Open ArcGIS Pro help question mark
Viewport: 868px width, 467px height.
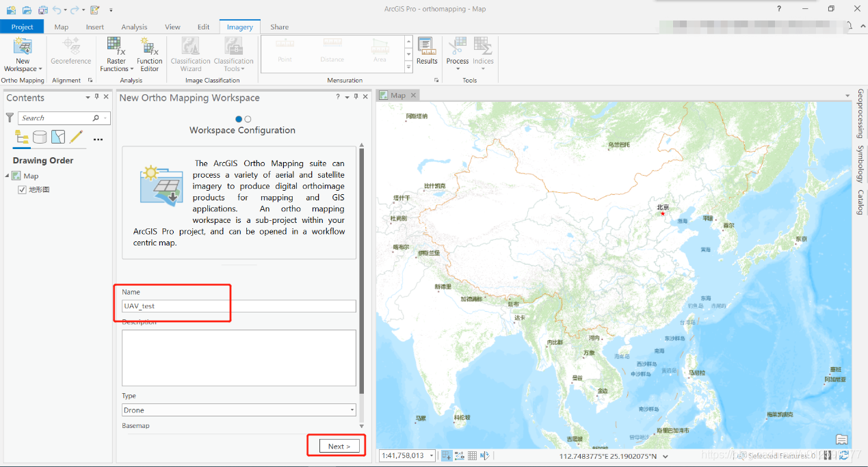778,8
